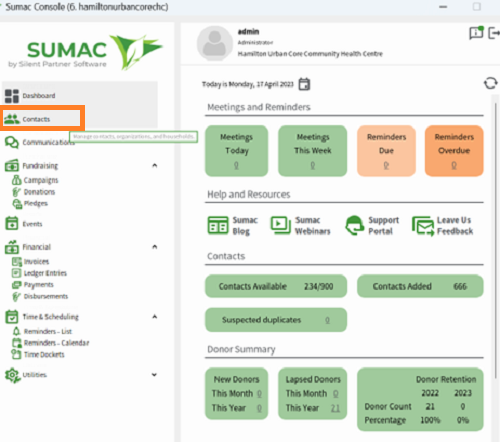500x442 pixels.
Task: Open Reminders - List bell icon
Action: click(x=16, y=331)
